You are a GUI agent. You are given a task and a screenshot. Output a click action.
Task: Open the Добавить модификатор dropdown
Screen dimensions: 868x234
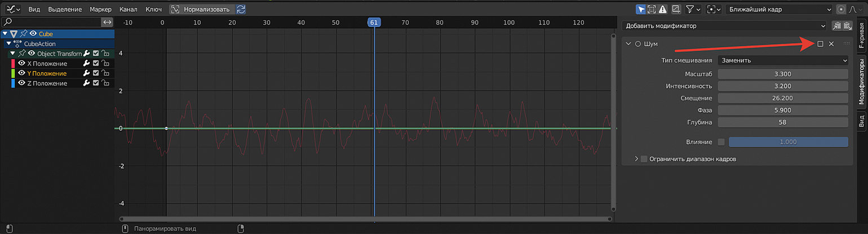point(725,26)
